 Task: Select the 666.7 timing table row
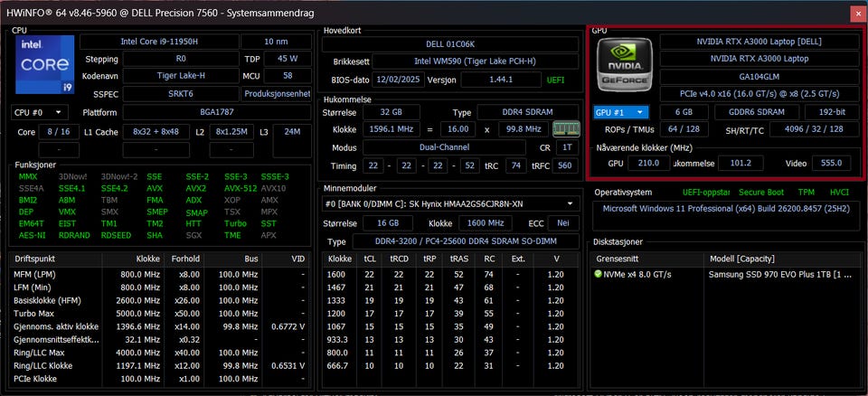click(450, 365)
